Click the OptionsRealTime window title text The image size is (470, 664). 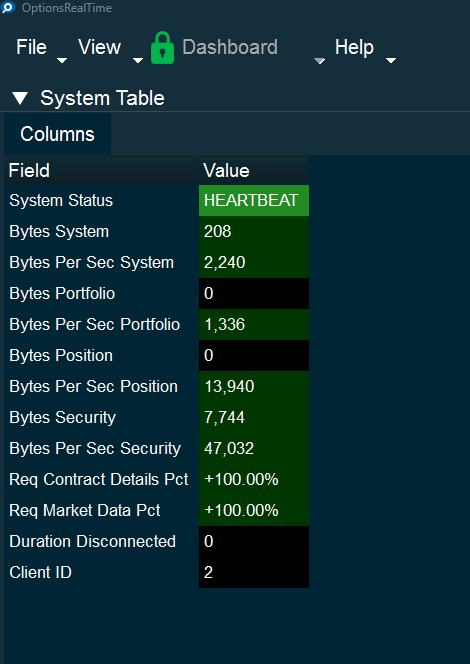[67, 8]
